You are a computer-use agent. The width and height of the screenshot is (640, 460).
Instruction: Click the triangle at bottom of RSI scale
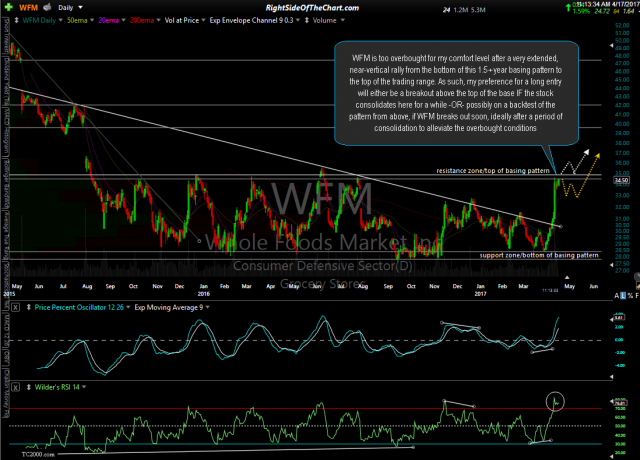[x=611, y=456]
